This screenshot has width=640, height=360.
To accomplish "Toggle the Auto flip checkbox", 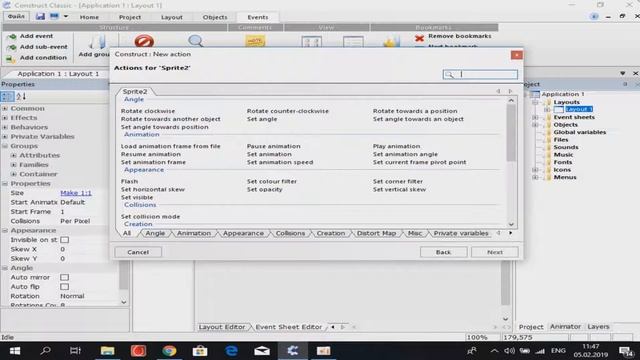I will 64,287.
